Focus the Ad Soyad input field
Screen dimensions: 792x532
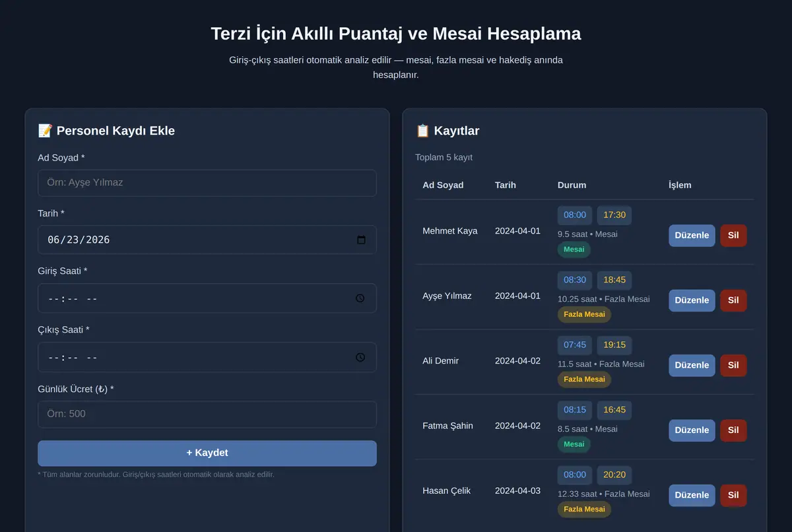pyautogui.click(x=207, y=183)
